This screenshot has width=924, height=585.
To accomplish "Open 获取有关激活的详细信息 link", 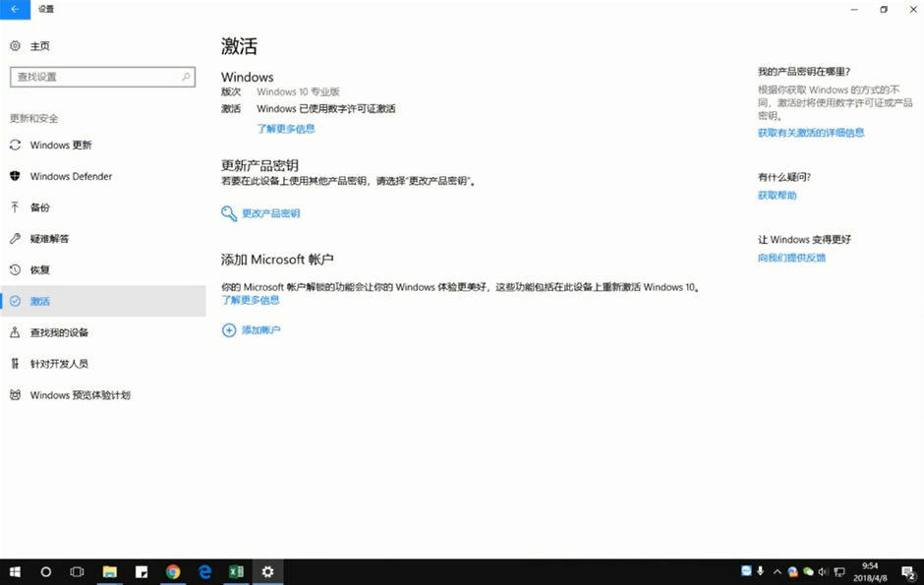I will pos(811,133).
